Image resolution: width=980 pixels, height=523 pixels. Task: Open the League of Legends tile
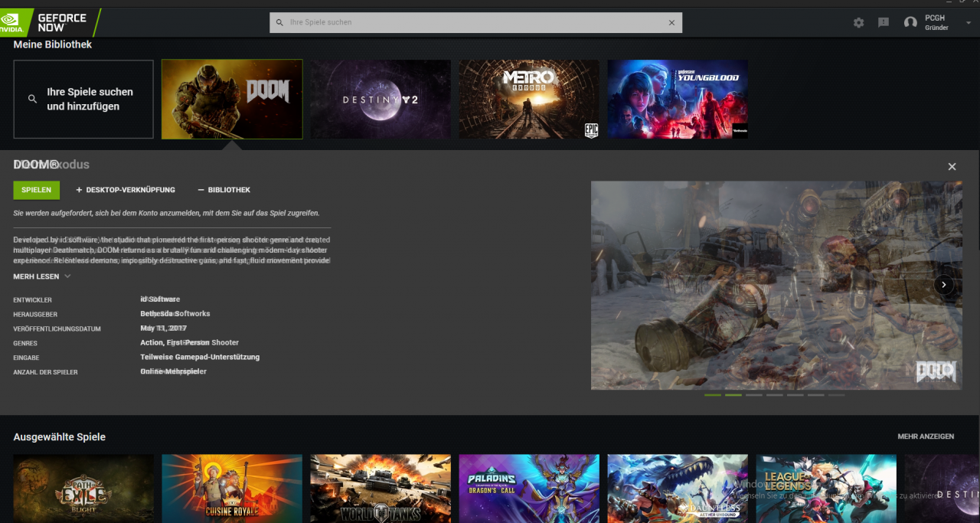[x=826, y=489]
